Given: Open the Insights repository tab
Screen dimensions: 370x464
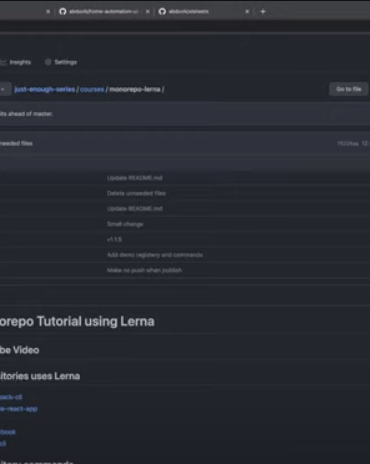Looking at the screenshot, I should pos(16,62).
